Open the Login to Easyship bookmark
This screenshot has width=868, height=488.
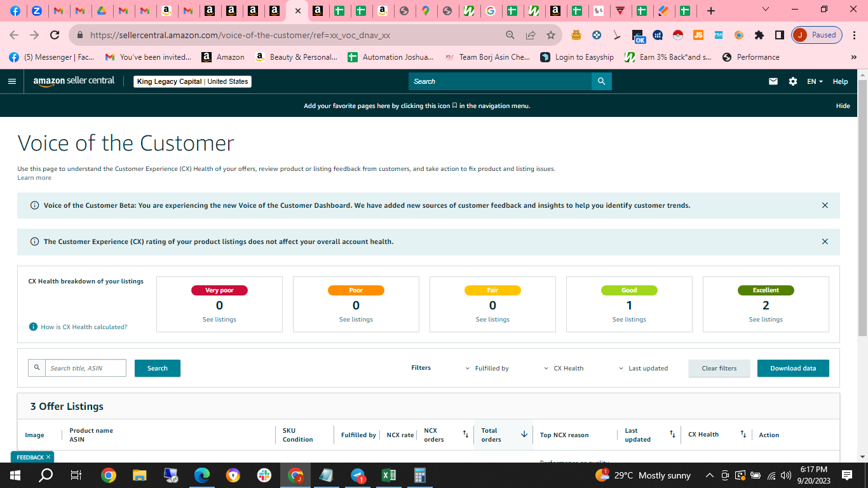(x=577, y=57)
